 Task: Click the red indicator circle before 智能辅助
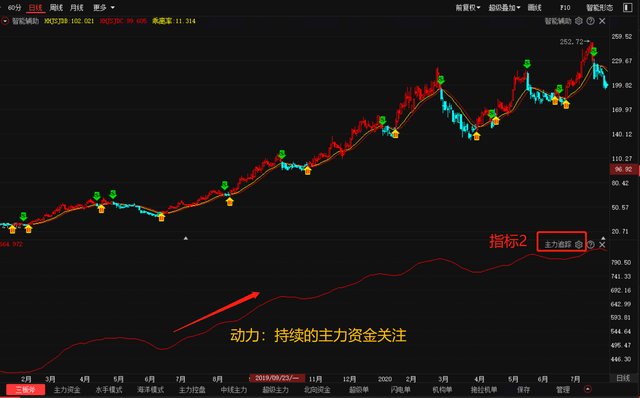[5, 21]
